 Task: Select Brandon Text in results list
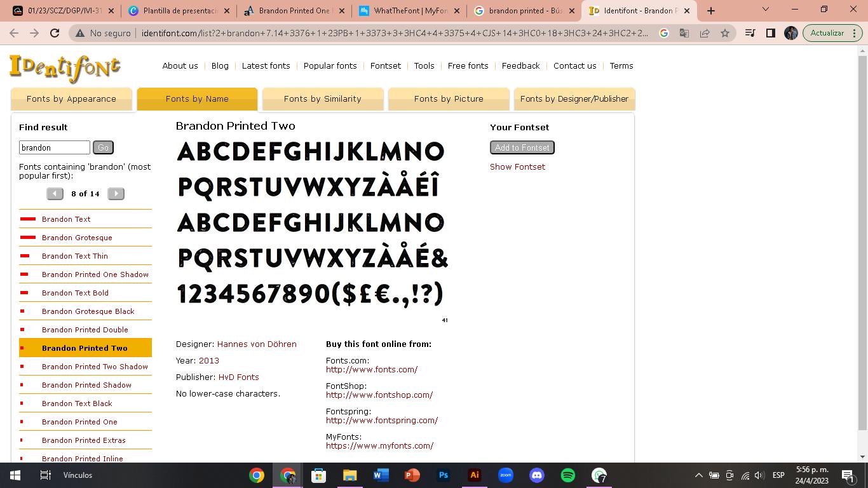point(66,219)
